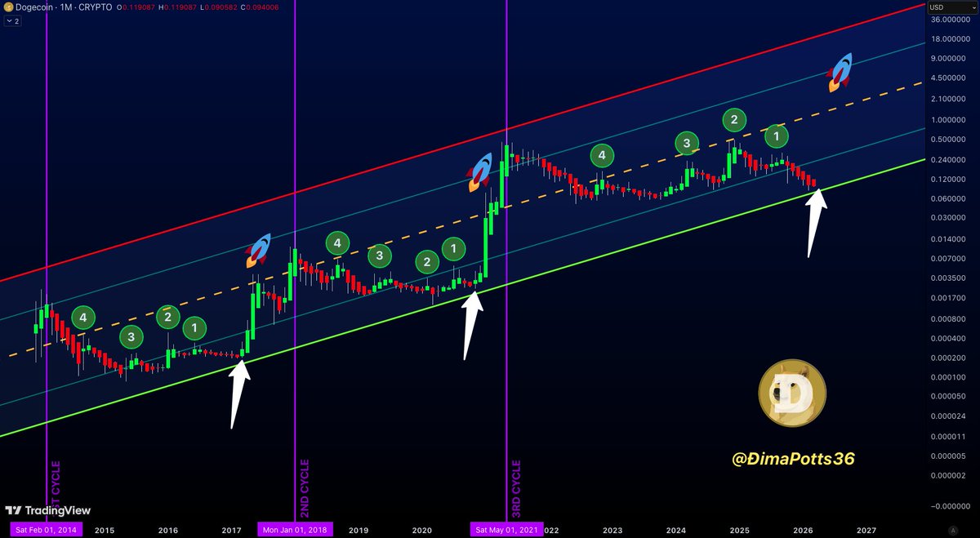Click the 0.014000 price level
The image size is (980, 538).
(949, 239)
